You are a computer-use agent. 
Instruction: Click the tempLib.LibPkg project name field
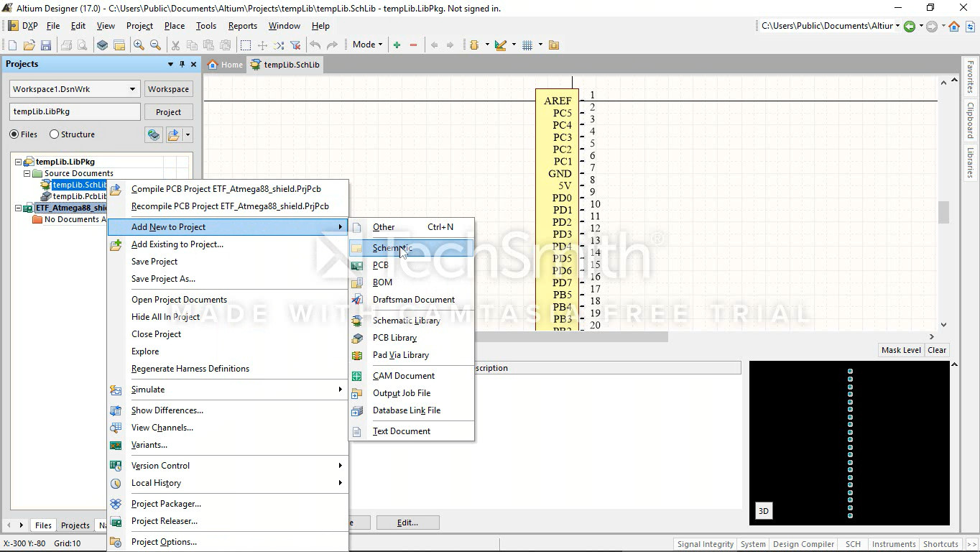(75, 112)
